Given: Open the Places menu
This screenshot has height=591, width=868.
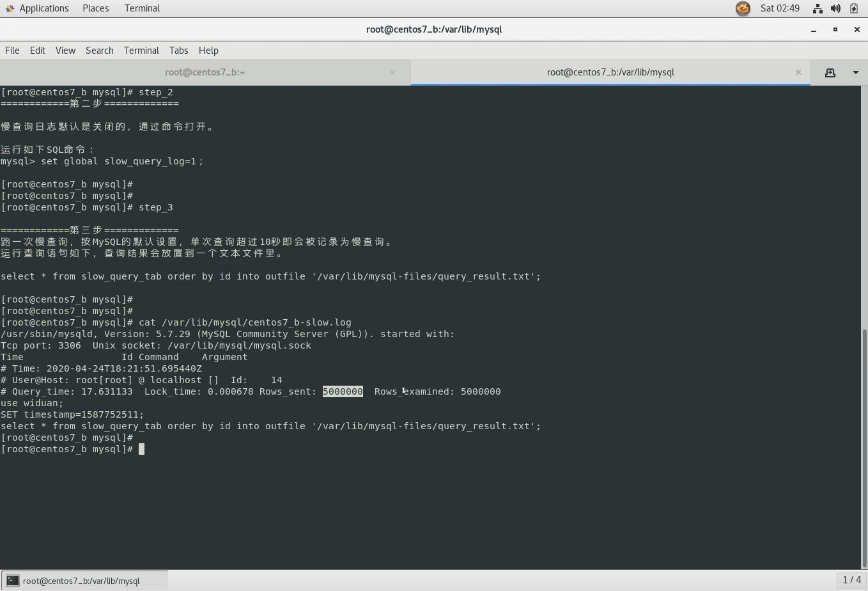Looking at the screenshot, I should 95,8.
